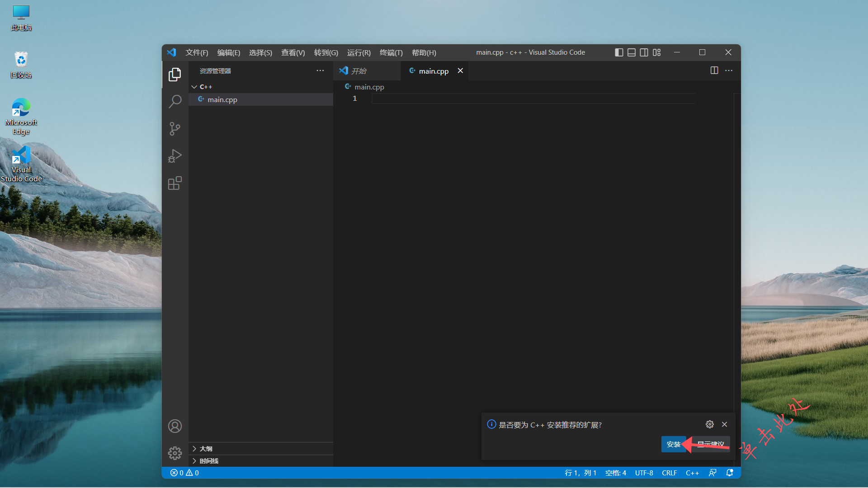Open the Source Control view
868x488 pixels.
tap(175, 129)
